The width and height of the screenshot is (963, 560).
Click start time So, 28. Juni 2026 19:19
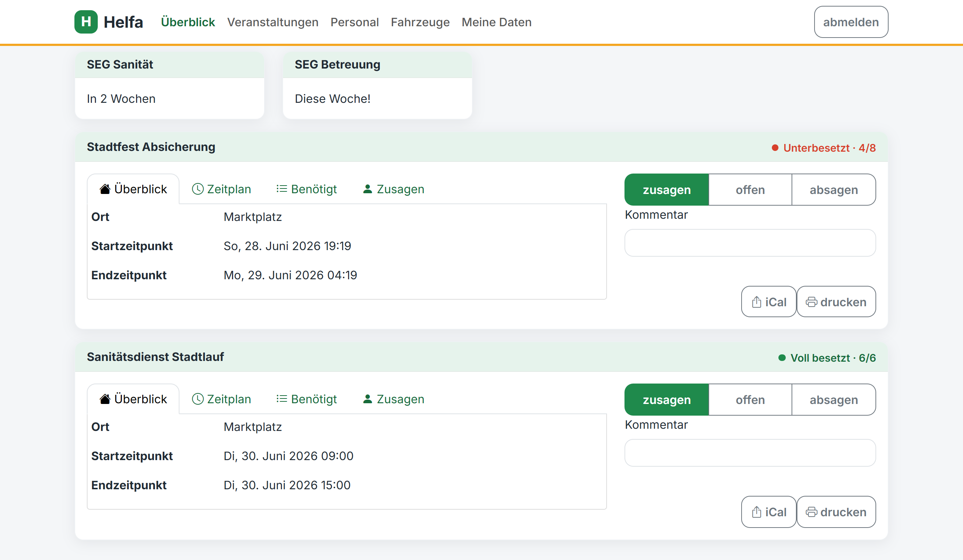pyautogui.click(x=287, y=246)
